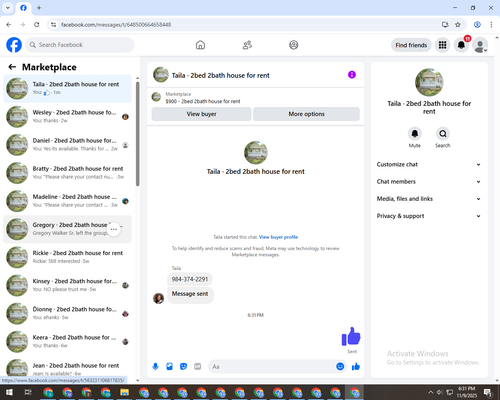Image resolution: width=500 pixels, height=400 pixels.
Task: Open Dionne conversation
Action: tap(67, 313)
